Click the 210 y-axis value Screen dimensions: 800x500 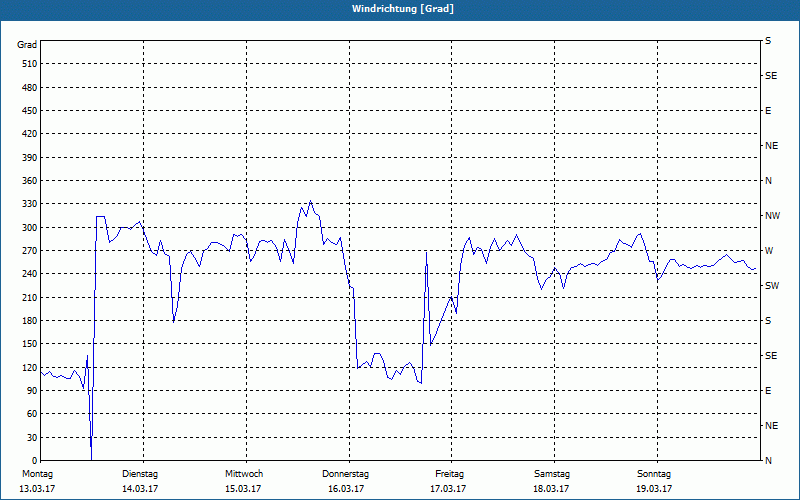(x=30, y=297)
